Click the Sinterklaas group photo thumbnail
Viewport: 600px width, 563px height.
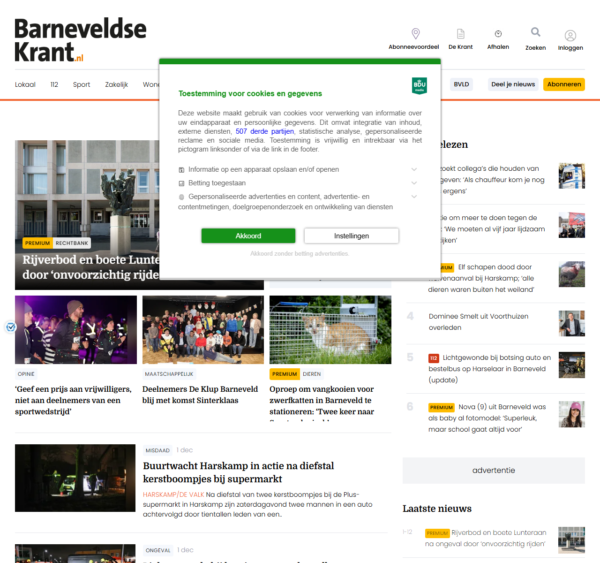pos(203,330)
